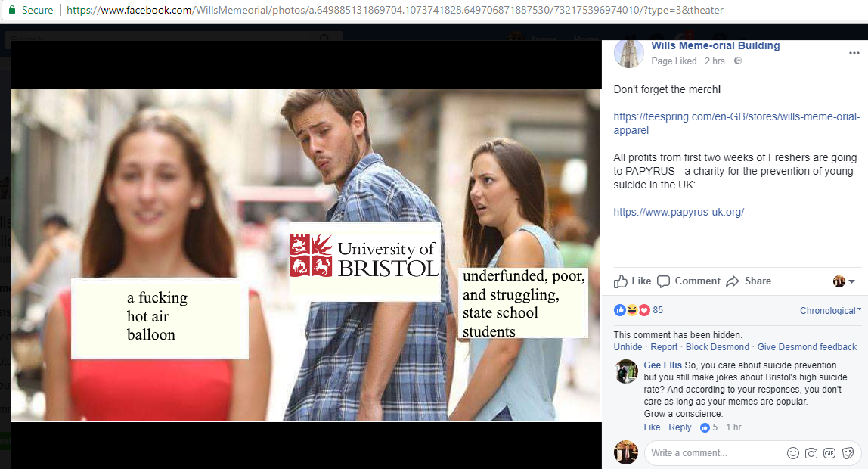Open the comment's '1 hr' timestamp
868x469 pixels.
[733, 427]
